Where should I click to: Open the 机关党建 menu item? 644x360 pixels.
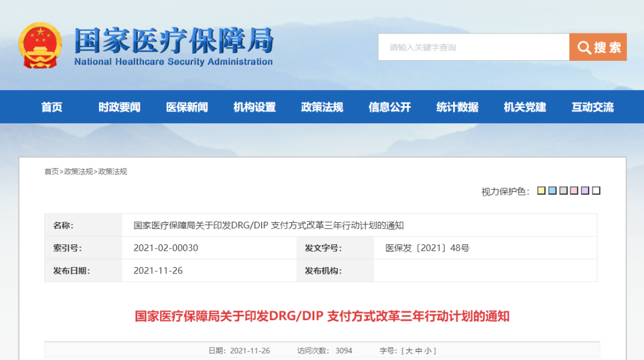point(525,107)
